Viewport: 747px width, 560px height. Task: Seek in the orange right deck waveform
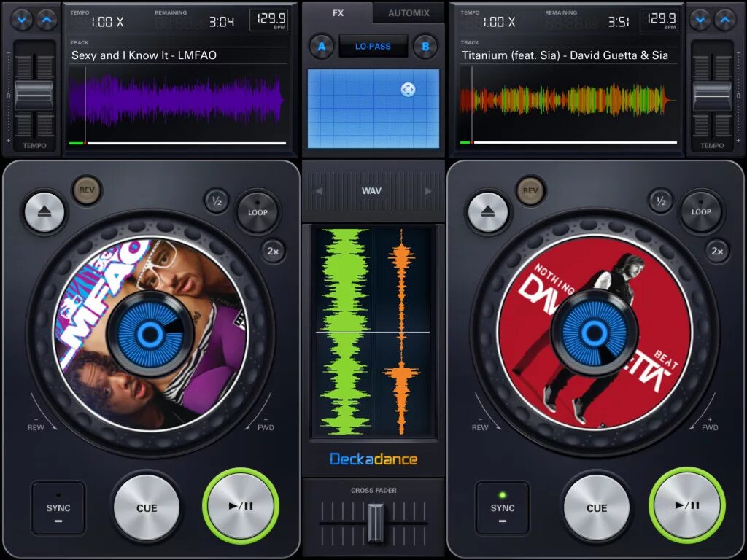pyautogui.click(x=568, y=100)
